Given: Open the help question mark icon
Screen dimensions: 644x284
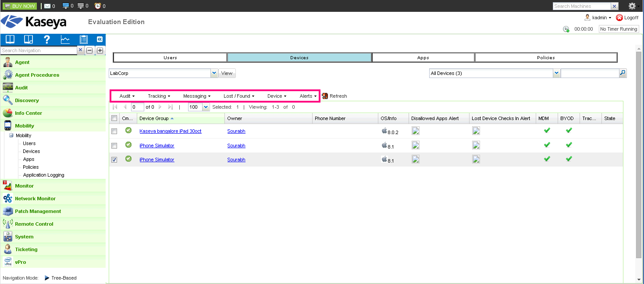Looking at the screenshot, I should click(47, 39).
